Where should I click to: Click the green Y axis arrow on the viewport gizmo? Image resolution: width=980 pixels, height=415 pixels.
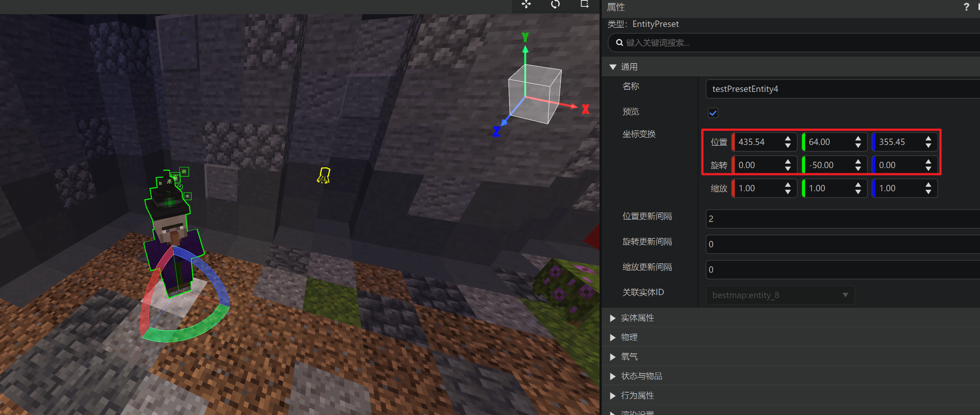526,49
